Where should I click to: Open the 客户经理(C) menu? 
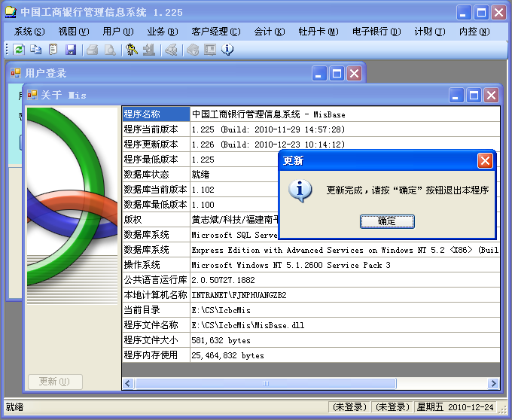[216, 32]
